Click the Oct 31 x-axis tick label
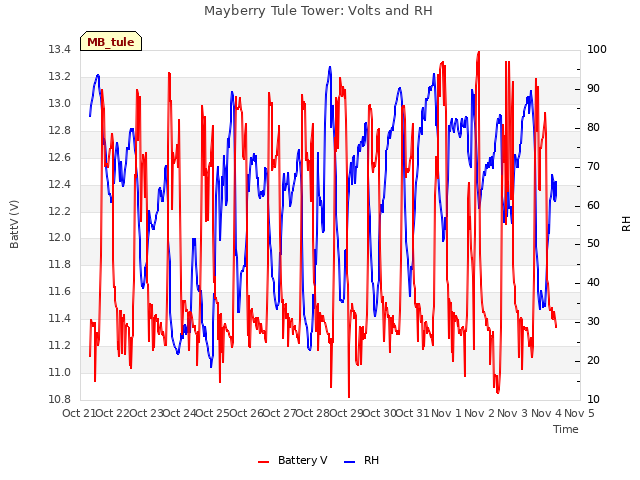This screenshot has width=640, height=480. click(413, 413)
